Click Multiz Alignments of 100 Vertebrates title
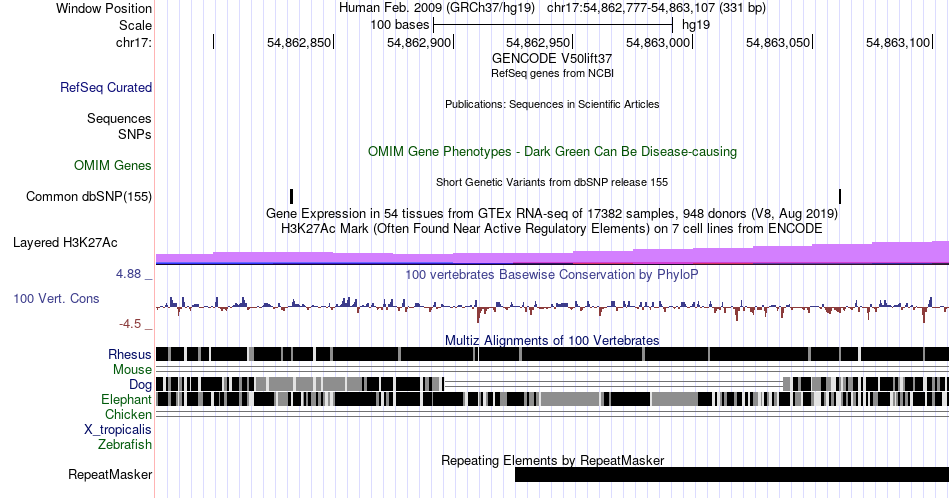 pos(552,340)
